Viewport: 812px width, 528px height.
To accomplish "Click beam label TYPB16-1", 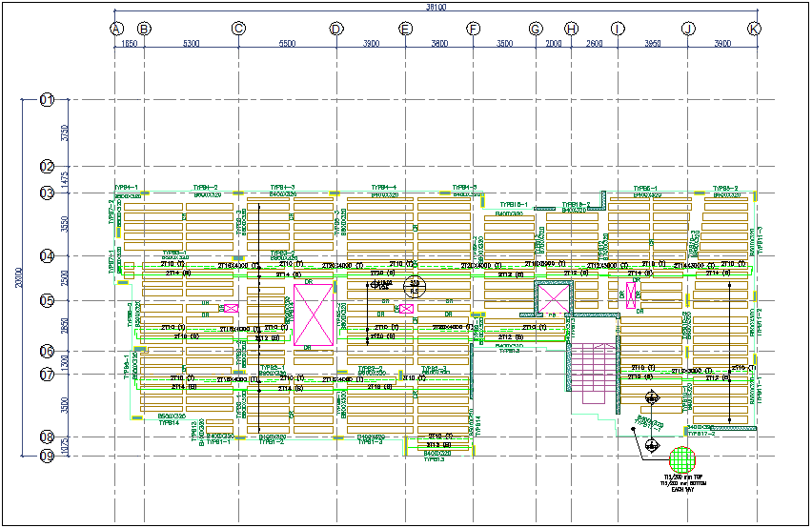I will (515, 205).
